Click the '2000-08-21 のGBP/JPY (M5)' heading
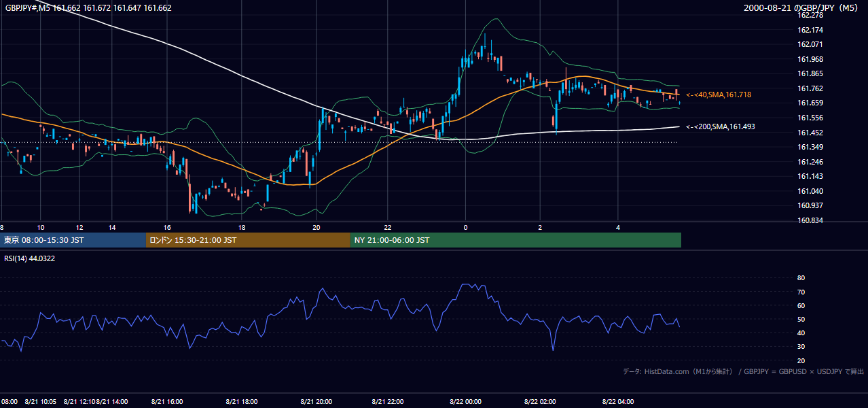 coord(801,8)
